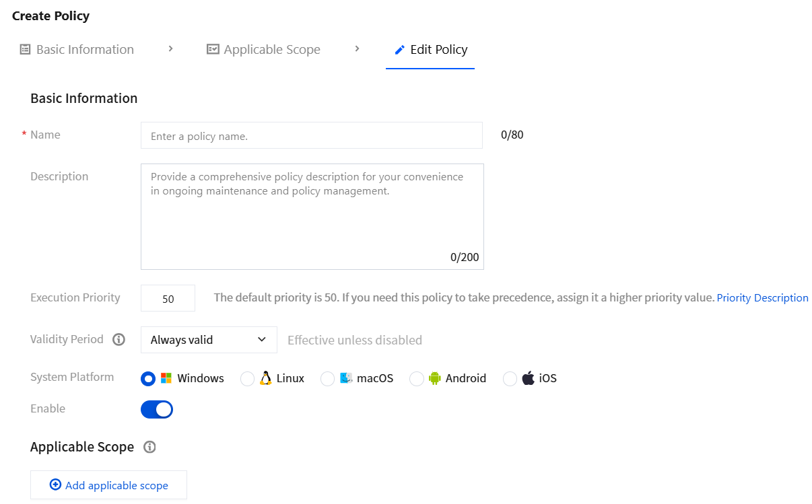This screenshot has height=504, width=812.
Task: Open the Always valid dropdown
Action: (x=209, y=340)
